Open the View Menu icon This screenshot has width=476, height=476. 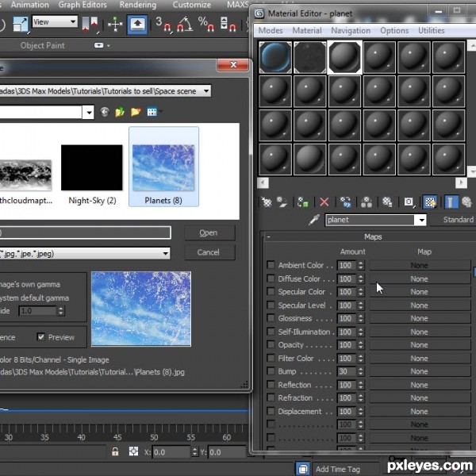click(x=152, y=113)
